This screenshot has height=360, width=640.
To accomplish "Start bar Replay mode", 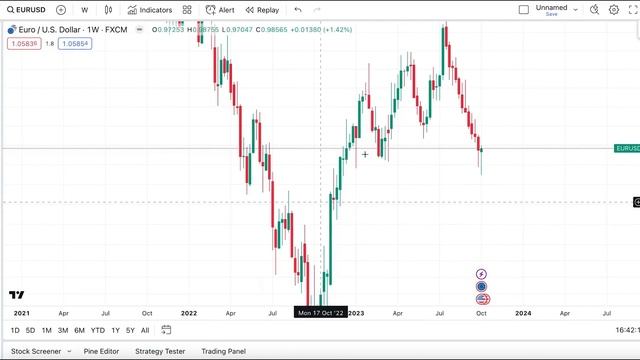I will (x=262, y=10).
